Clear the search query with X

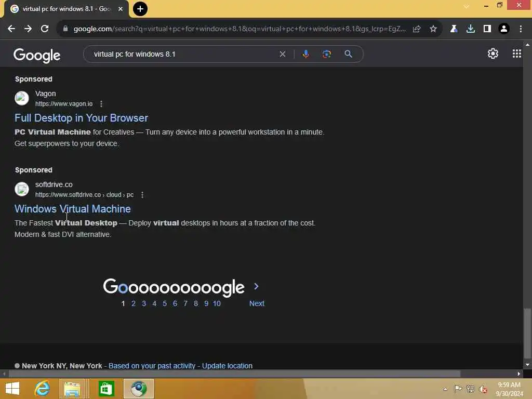point(282,54)
